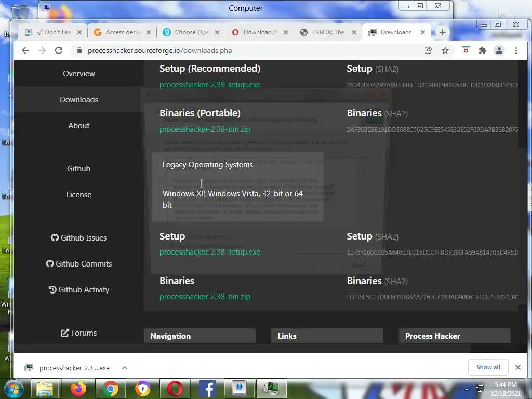The width and height of the screenshot is (532, 399).
Task: Open Github Commits link
Action: (79, 263)
